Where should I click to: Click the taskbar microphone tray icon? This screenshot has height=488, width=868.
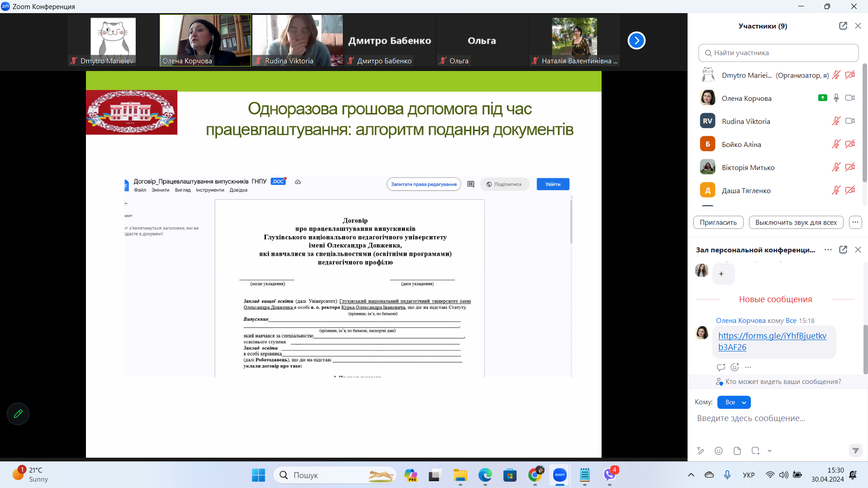point(727,475)
